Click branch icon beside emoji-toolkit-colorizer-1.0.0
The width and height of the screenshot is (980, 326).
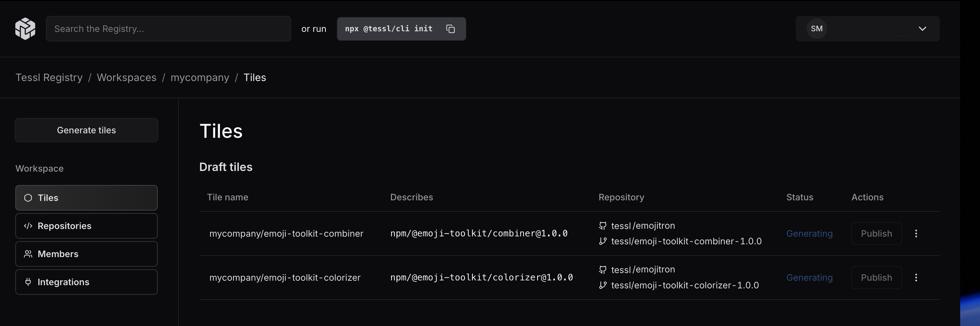click(603, 285)
